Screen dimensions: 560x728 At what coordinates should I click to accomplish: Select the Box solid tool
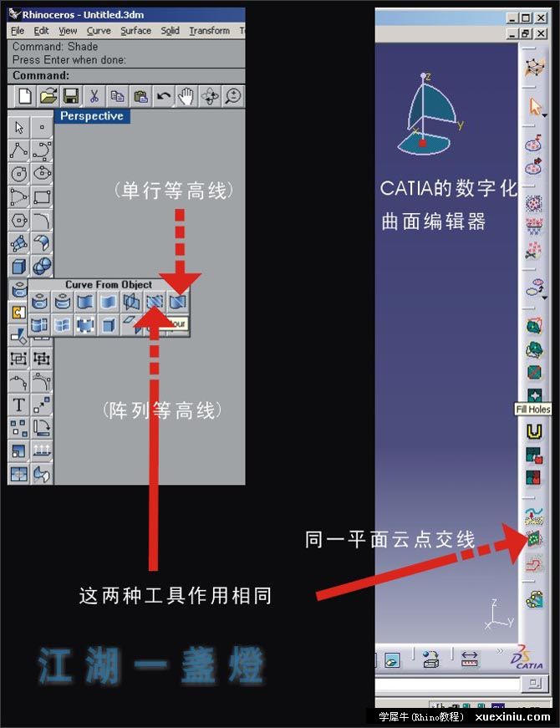tap(19, 266)
